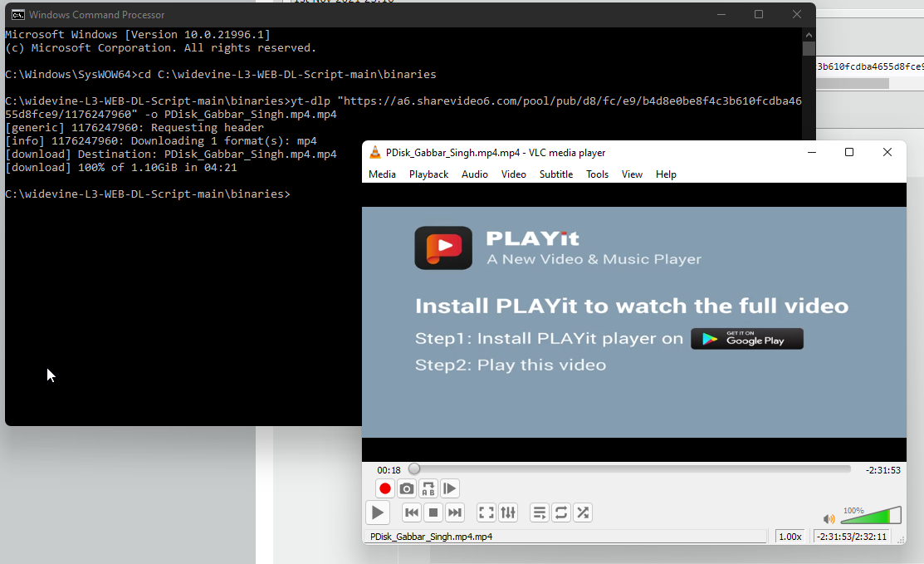Screen dimensions: 924x564
Task: Click the 1.00x playback speed indicator
Action: (x=790, y=537)
